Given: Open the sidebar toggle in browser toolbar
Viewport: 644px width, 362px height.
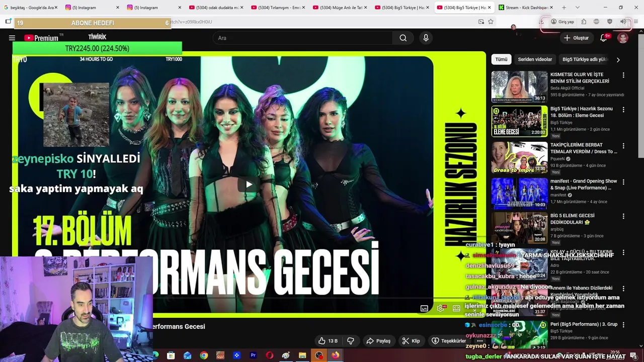Looking at the screenshot, I should click(8, 22).
